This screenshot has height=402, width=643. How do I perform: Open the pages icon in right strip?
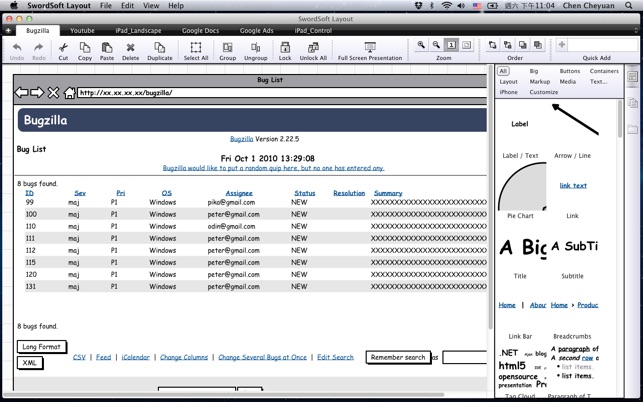pyautogui.click(x=633, y=103)
